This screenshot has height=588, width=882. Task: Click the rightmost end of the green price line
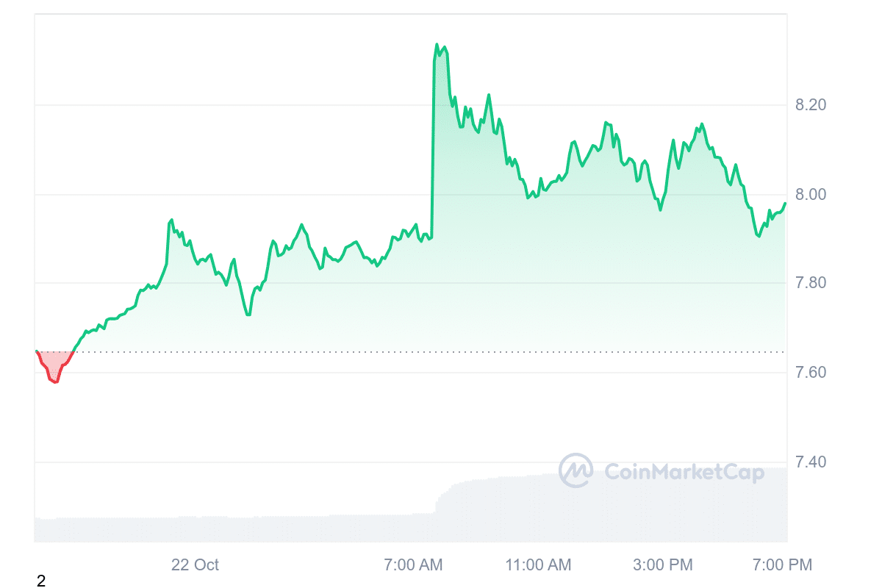[785, 204]
